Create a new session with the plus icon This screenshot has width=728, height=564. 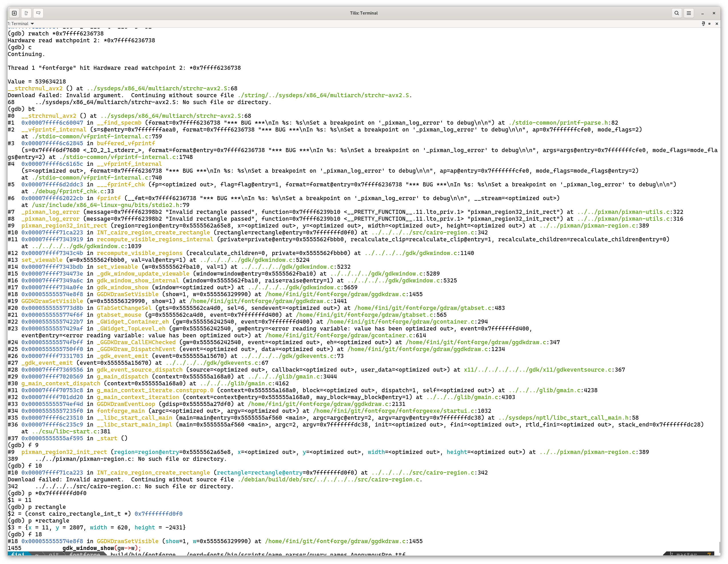pyautogui.click(x=15, y=13)
